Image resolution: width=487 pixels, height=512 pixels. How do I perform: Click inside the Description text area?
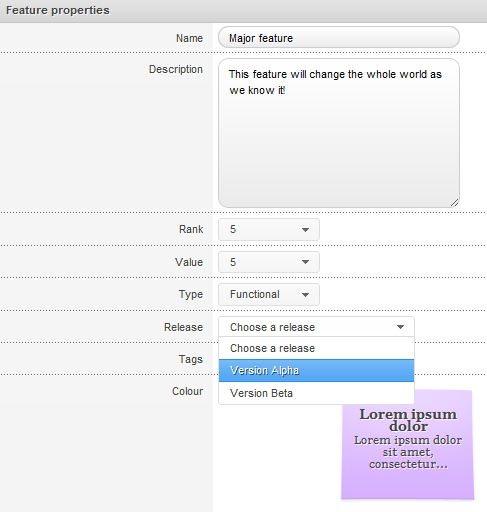pyautogui.click(x=339, y=133)
